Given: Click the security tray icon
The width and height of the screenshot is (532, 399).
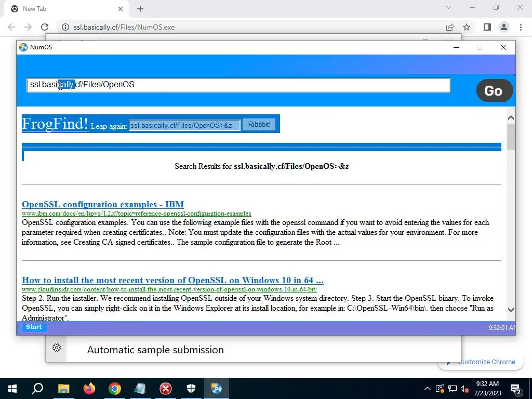Looking at the screenshot, I should point(440,389).
